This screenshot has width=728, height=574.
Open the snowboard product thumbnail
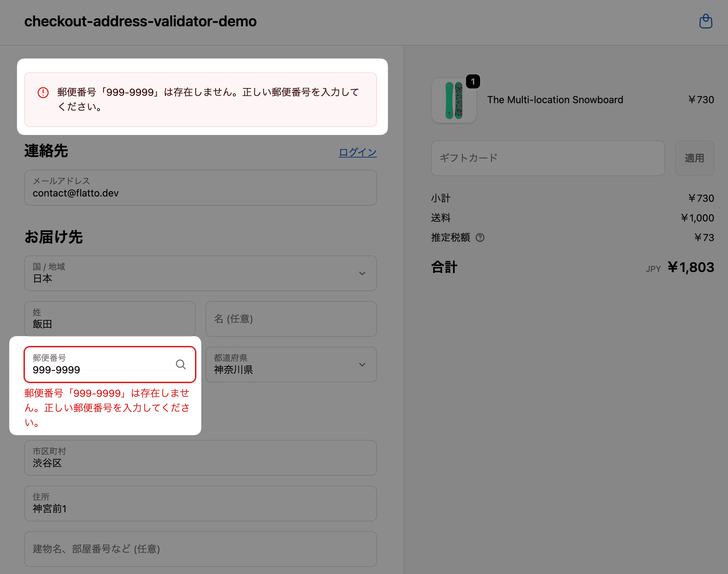tap(454, 101)
